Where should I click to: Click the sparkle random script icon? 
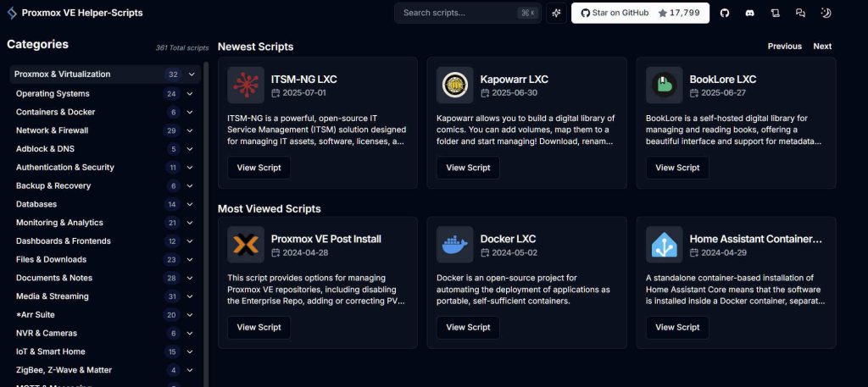[x=556, y=13]
